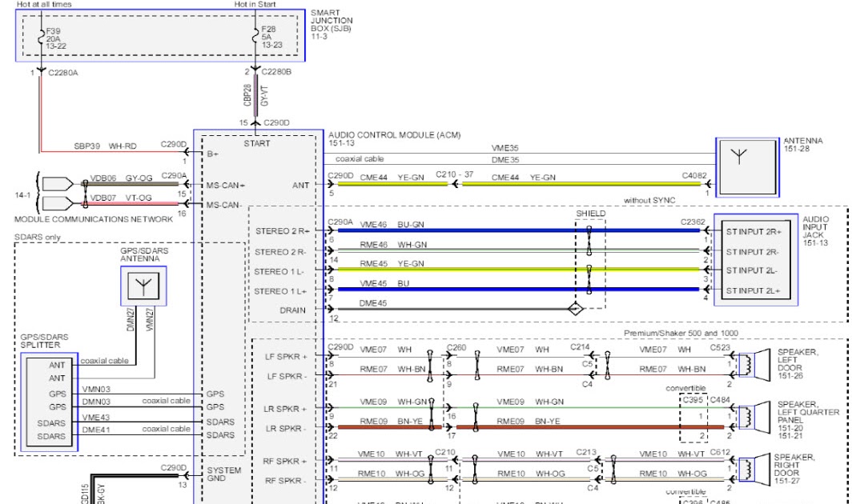Click the 'SBP39 WH-RD' wire label
Image resolution: width=864 pixels, height=504 pixels.
click(105, 146)
